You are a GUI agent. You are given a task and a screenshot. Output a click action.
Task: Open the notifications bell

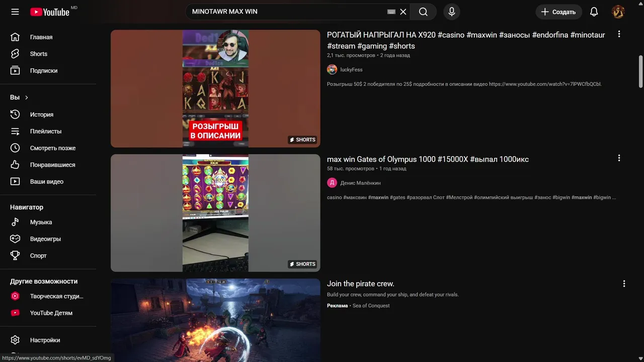(x=594, y=12)
